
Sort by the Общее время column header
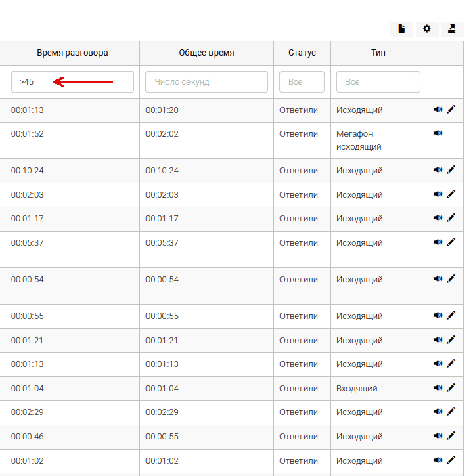click(x=206, y=53)
